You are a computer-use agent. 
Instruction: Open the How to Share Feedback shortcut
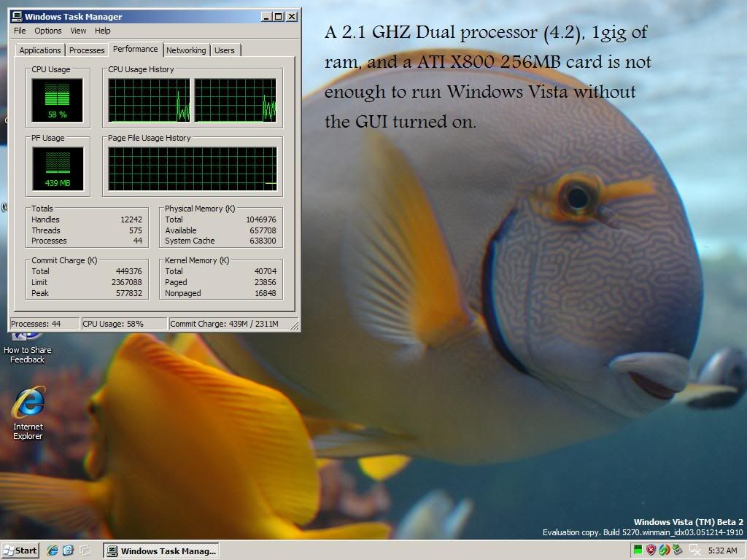pos(27,349)
